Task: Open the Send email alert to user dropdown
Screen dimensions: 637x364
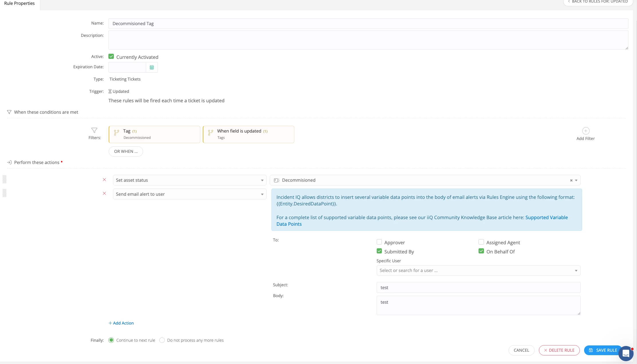Action: pos(189,194)
